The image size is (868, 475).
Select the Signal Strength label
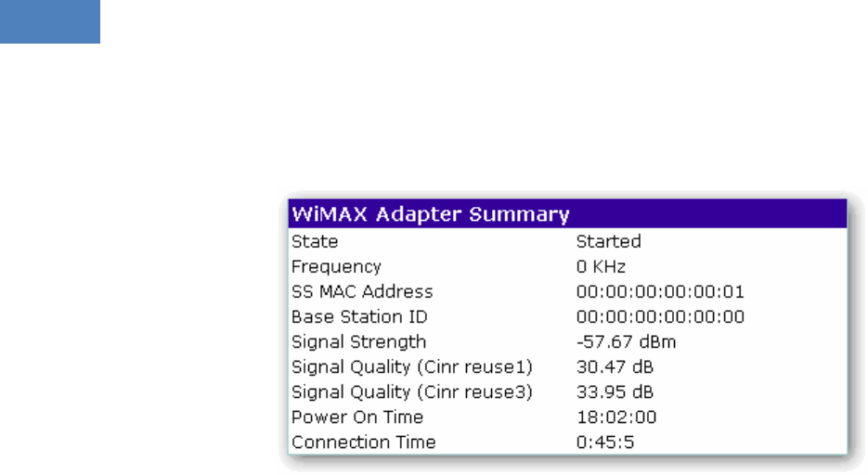point(358,342)
